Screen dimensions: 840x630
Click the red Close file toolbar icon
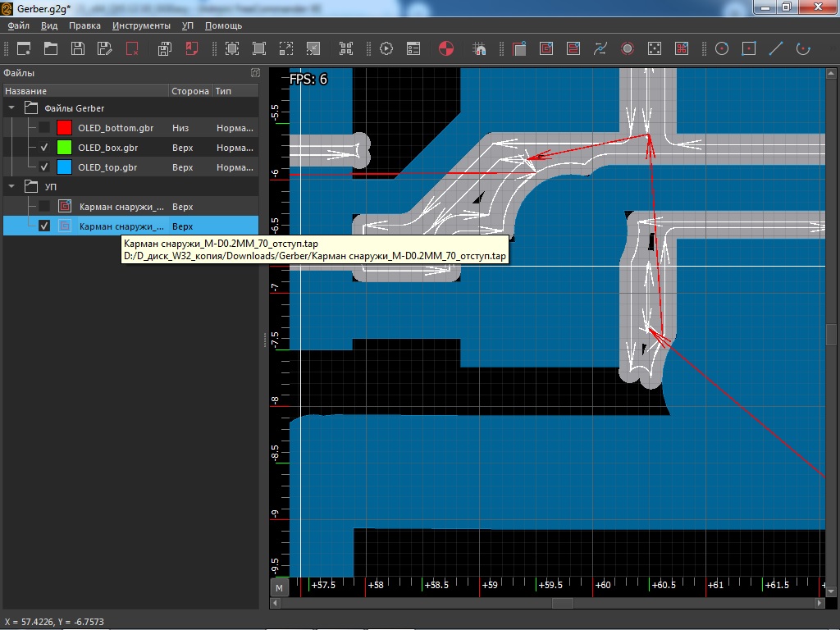131,48
